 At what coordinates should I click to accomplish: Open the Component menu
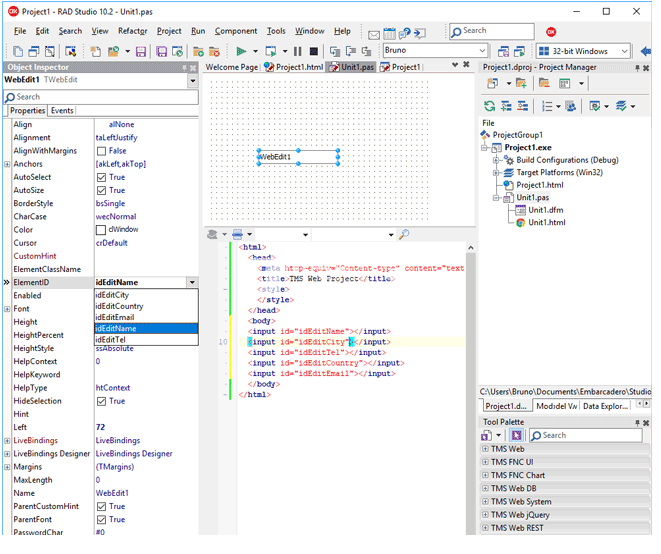pyautogui.click(x=236, y=31)
